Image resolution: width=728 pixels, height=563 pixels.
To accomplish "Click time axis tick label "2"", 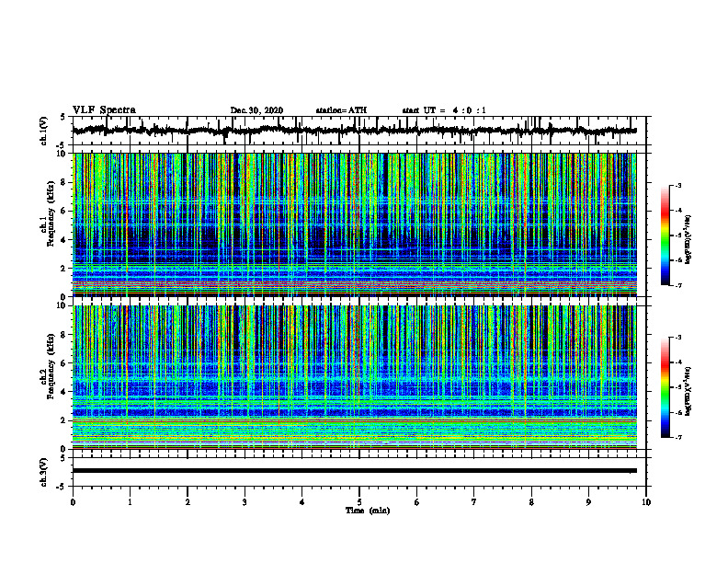I will click(188, 502).
